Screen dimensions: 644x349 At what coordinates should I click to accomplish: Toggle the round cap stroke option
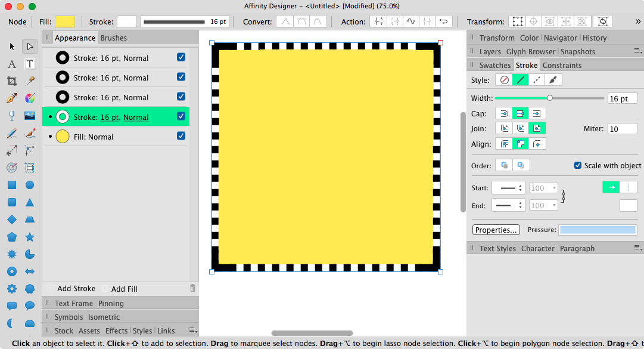(504, 113)
